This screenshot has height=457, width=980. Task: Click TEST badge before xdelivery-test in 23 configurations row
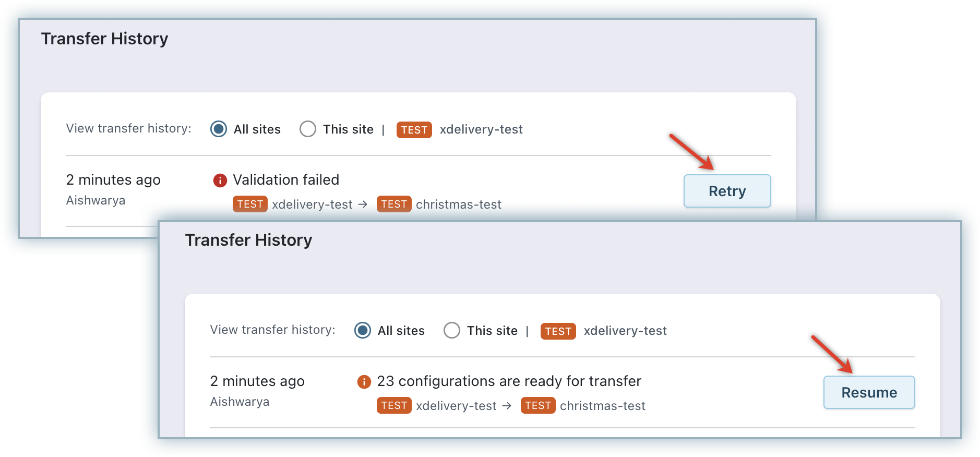[394, 405]
